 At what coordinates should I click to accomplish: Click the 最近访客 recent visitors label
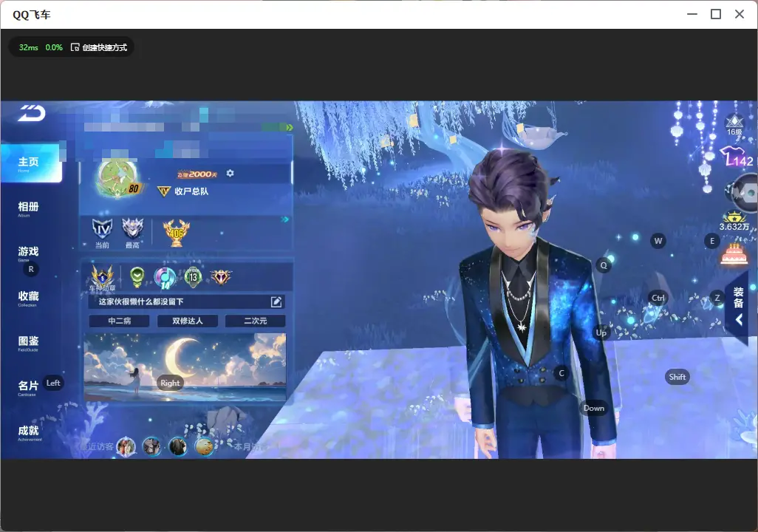(x=97, y=446)
